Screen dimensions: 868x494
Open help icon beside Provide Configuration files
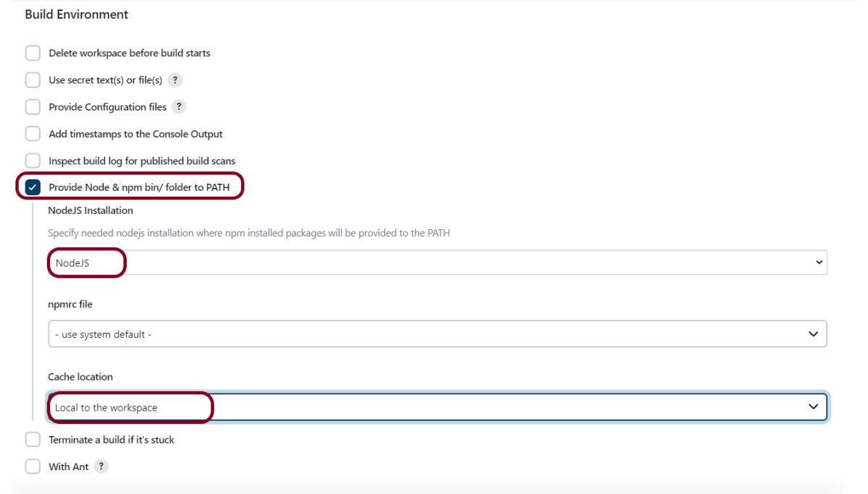tap(179, 107)
